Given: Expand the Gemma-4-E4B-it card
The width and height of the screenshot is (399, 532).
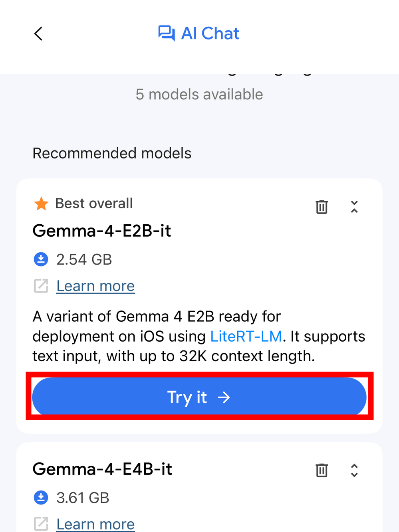Looking at the screenshot, I should (x=354, y=470).
